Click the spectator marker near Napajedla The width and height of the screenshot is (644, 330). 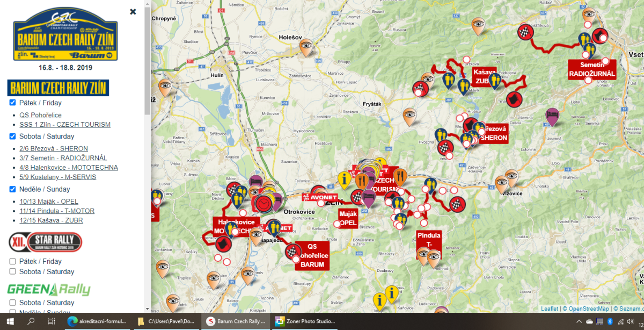pos(274,227)
